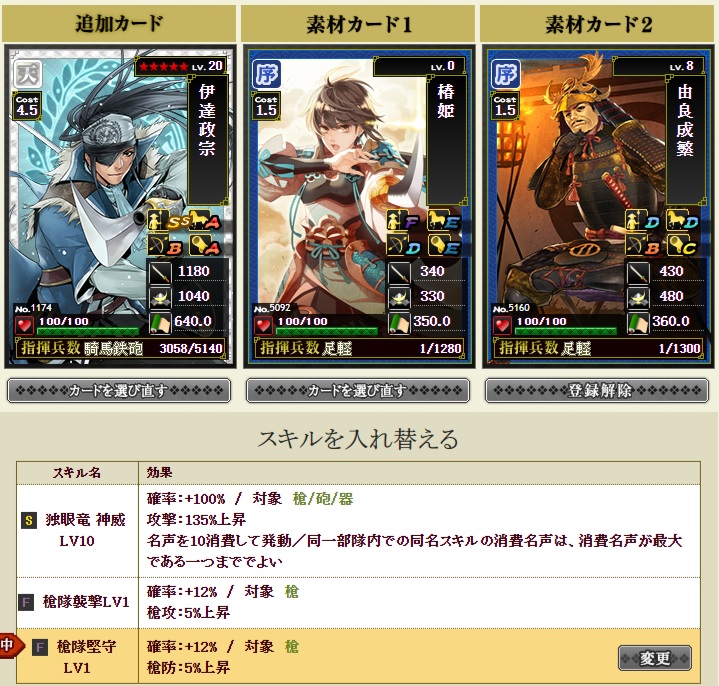This screenshot has width=719, height=686.
Task: Click 登録解除 button under 素材カード2
Action: pyautogui.click(x=597, y=391)
